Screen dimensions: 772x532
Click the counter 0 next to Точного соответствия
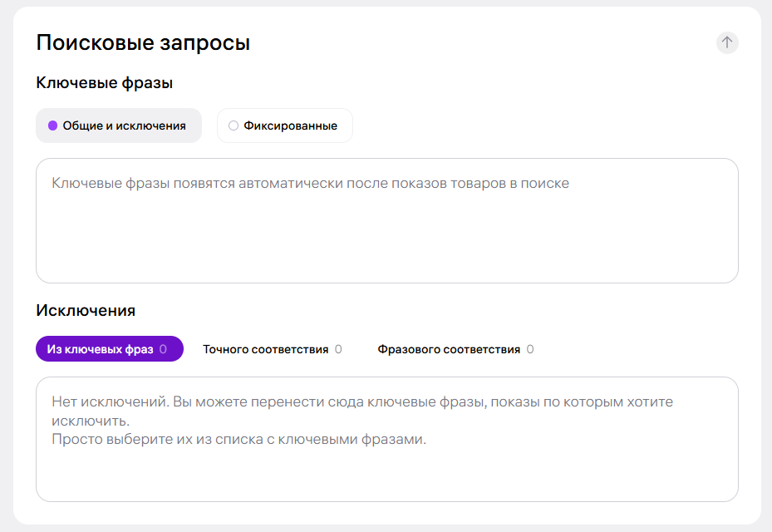338,349
